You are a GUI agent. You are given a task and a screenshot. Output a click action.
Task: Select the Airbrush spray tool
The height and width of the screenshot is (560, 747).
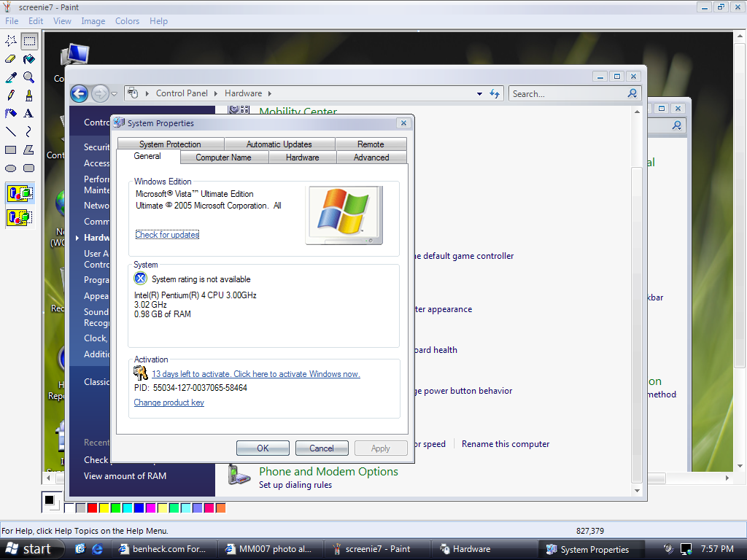coord(11,114)
